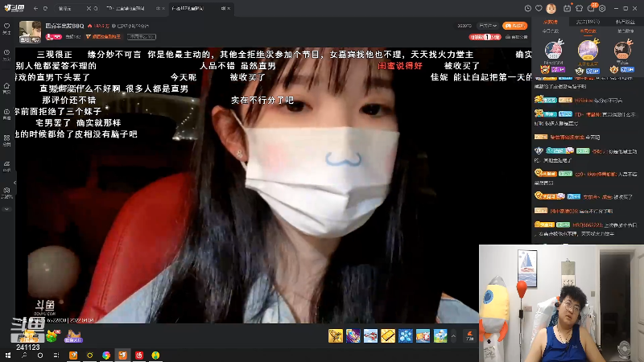Click the first golden gift icon in the gift bar
Screen dimensions: 644x362
[x=336, y=335]
